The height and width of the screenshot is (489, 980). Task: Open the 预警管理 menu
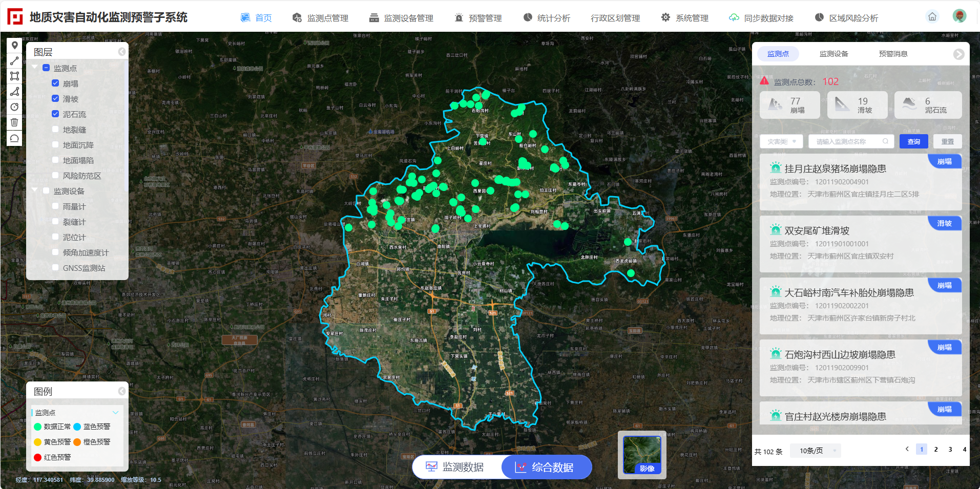point(478,18)
